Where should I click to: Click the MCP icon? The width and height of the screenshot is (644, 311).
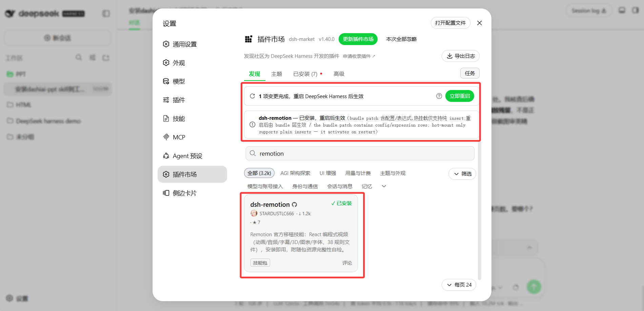coord(166,137)
